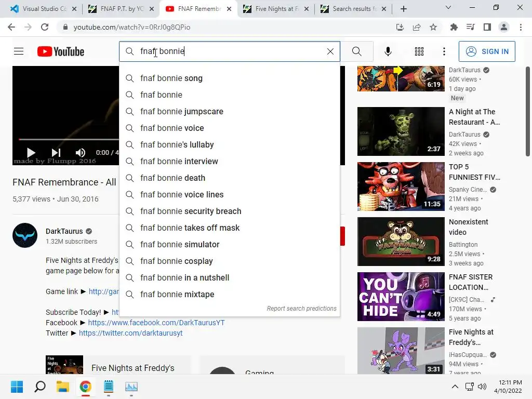Open the Chrome three-dot menu
Viewport: 532px width, 399px height.
(x=521, y=27)
